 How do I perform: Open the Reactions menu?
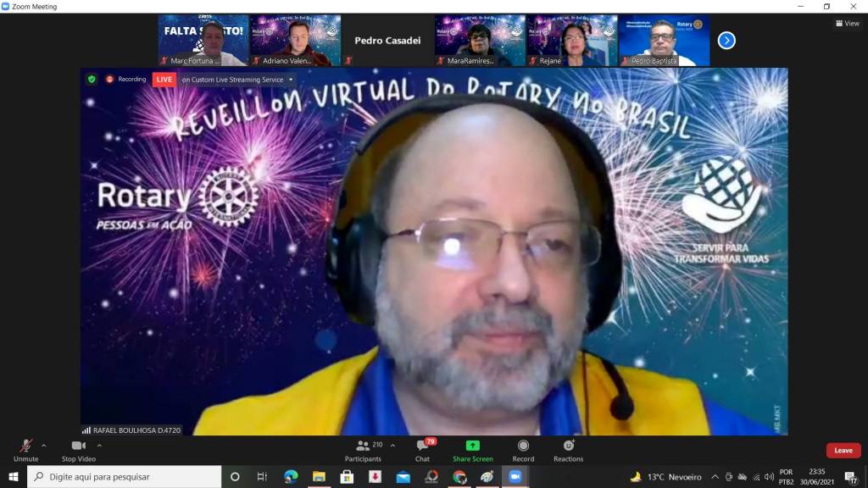click(x=568, y=448)
